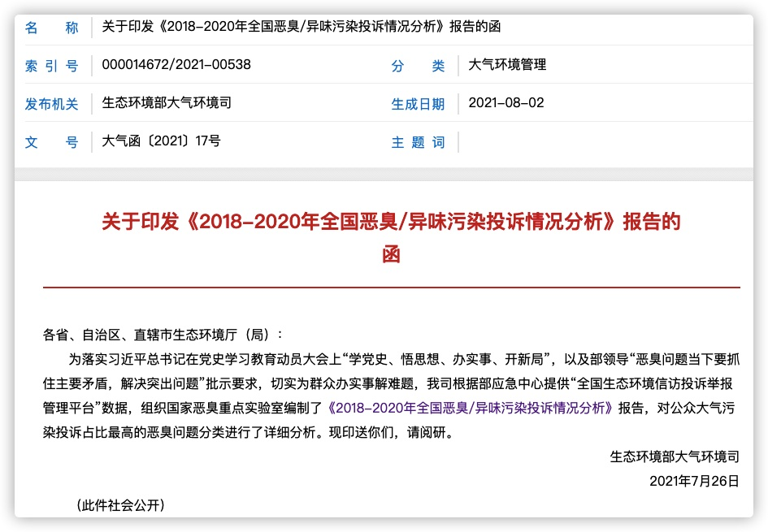This screenshot has height=532, width=768.
Task: Click the 名称 field label
Action: pyautogui.click(x=52, y=28)
